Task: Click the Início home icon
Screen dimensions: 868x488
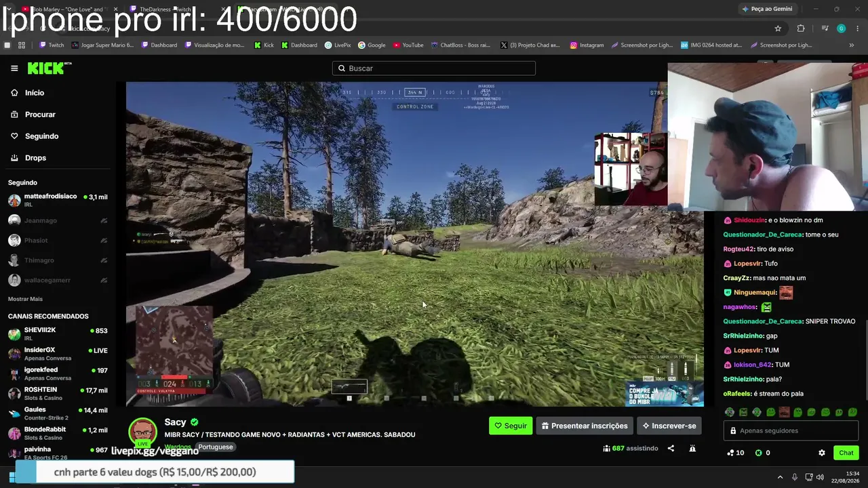Action: pyautogui.click(x=14, y=93)
